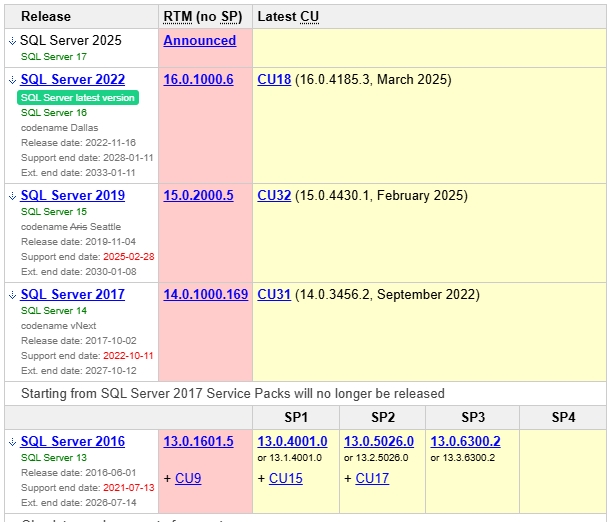Click the 'or 13.2.5026.0' alternate build text
The image size is (616, 522).
click(376, 458)
